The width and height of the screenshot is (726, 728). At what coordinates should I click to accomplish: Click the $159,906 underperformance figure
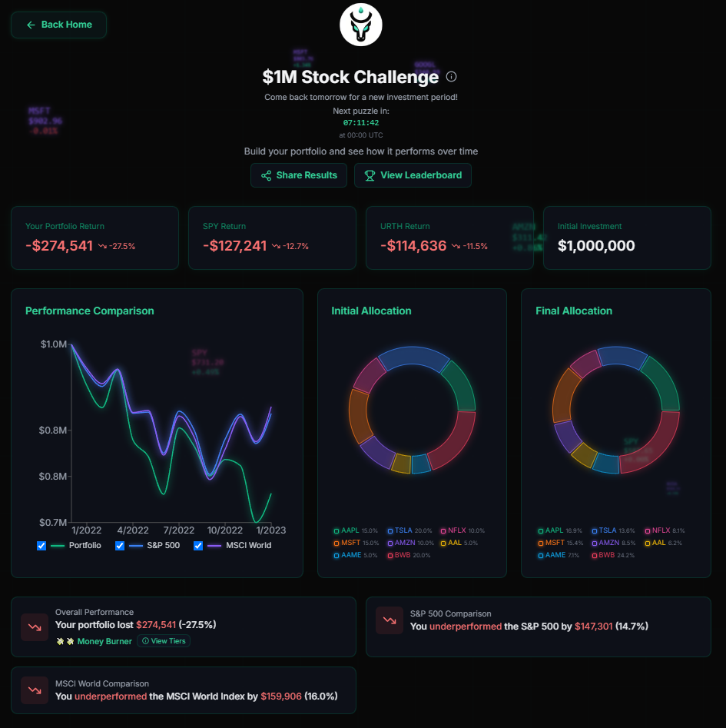point(281,696)
